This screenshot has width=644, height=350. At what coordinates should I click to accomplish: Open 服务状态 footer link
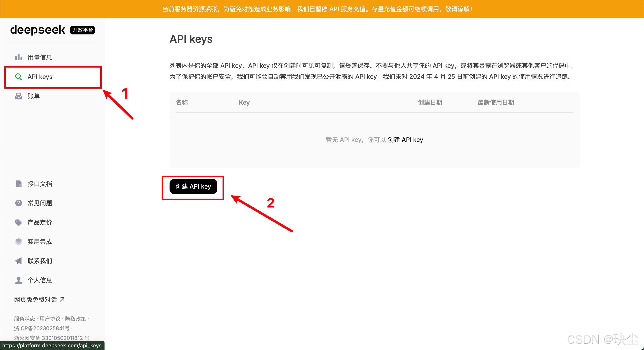click(x=25, y=319)
